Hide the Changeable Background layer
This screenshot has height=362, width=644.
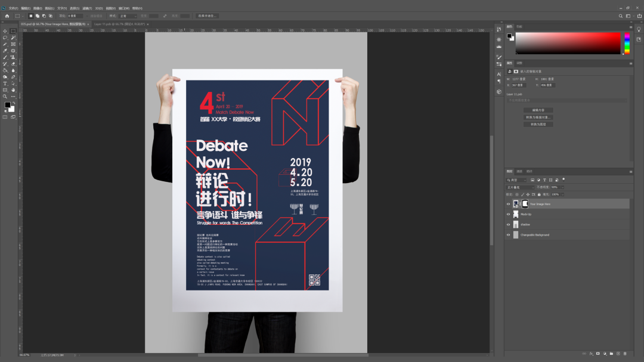click(509, 235)
